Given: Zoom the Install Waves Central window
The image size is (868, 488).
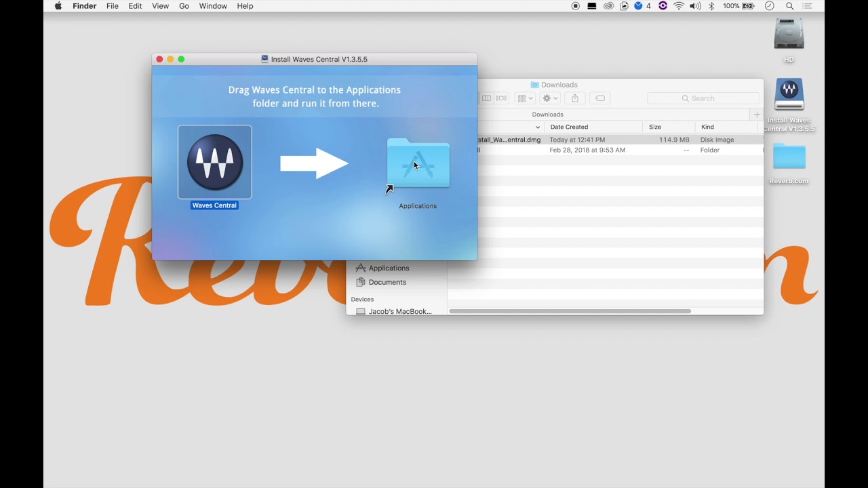Looking at the screenshot, I should 181,59.
